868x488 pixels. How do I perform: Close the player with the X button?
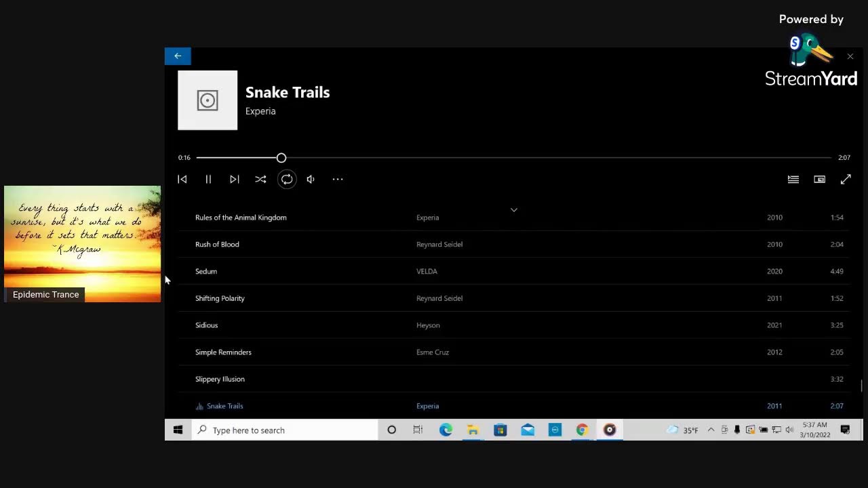pos(850,57)
